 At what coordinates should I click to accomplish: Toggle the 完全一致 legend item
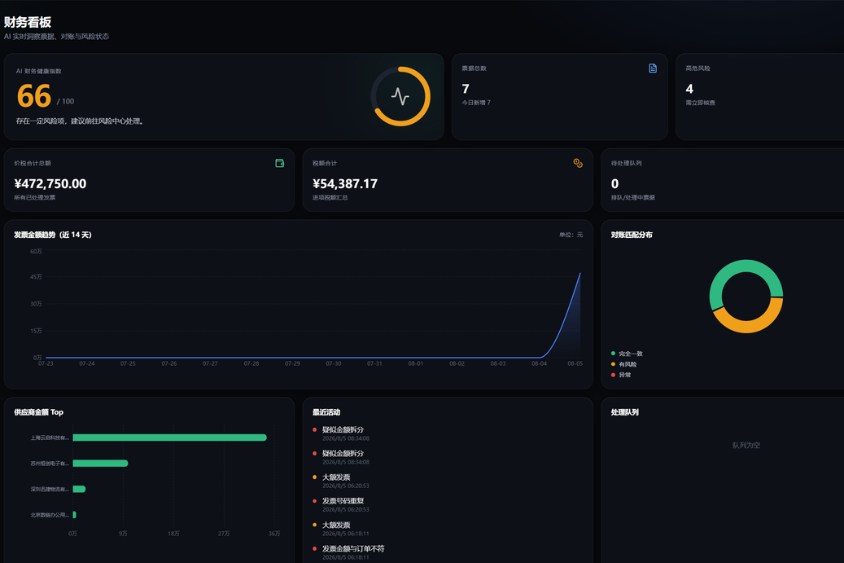tap(627, 354)
